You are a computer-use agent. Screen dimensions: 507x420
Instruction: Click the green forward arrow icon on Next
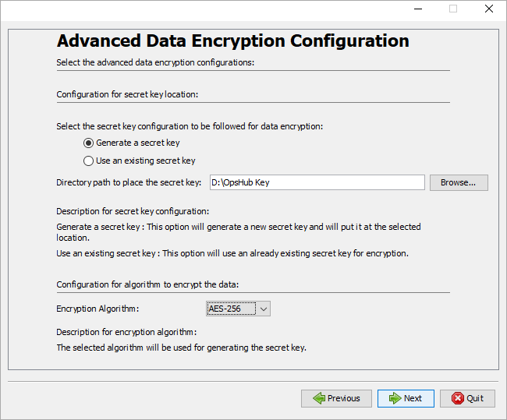coord(395,398)
